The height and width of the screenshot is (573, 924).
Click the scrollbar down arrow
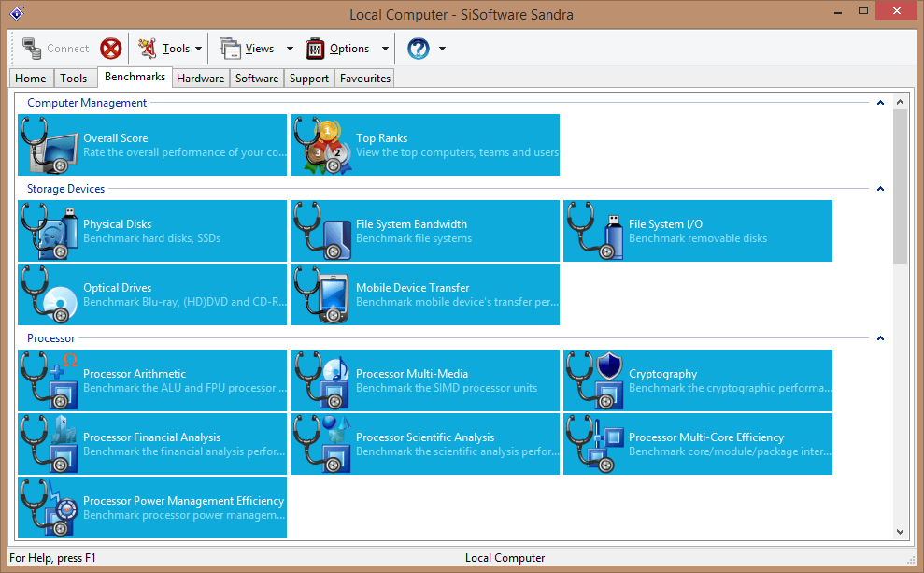900,531
